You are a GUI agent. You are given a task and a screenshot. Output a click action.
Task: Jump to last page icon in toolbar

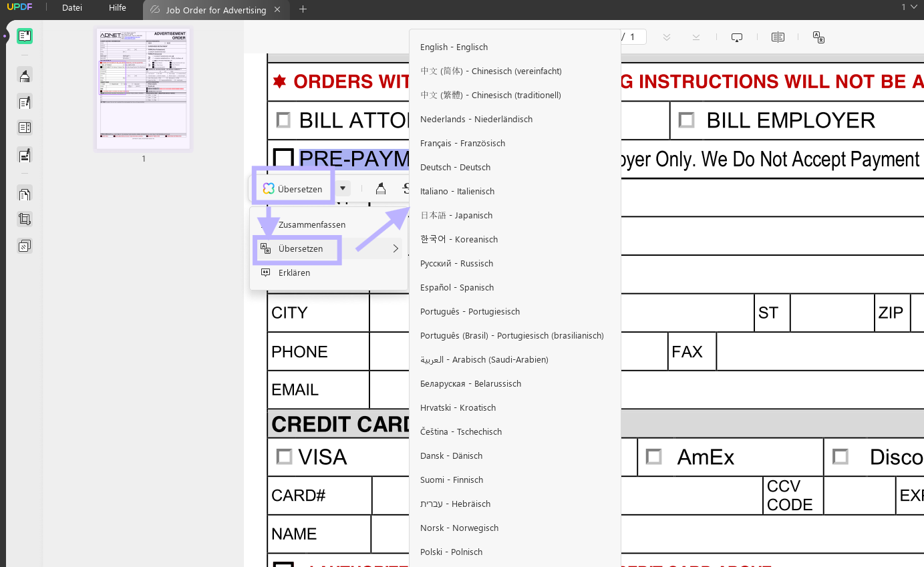[x=696, y=37]
